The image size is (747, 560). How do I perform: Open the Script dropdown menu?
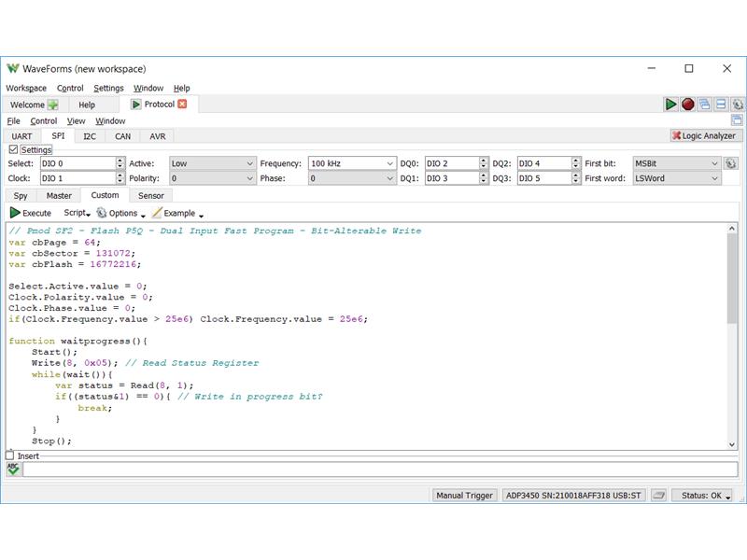coord(78,213)
